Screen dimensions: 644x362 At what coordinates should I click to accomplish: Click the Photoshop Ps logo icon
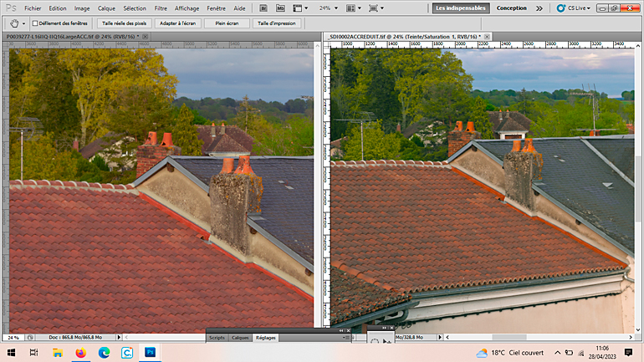coord(11,8)
